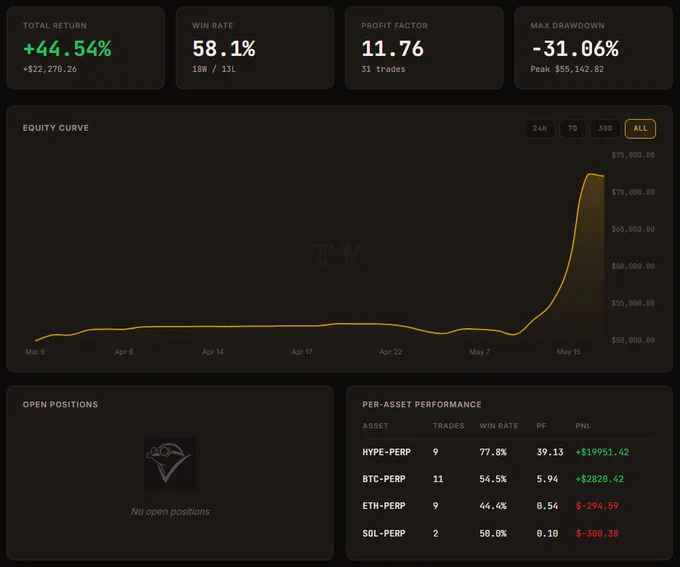Click the $70,000.00 axis label
This screenshot has width=680, height=567.
[633, 192]
